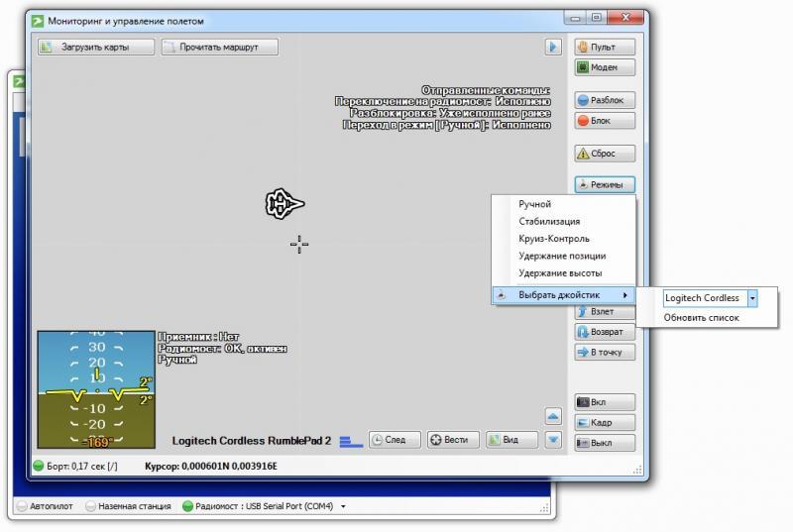
Task: Toggle the Автопилот status indicator
Action: click(48, 506)
